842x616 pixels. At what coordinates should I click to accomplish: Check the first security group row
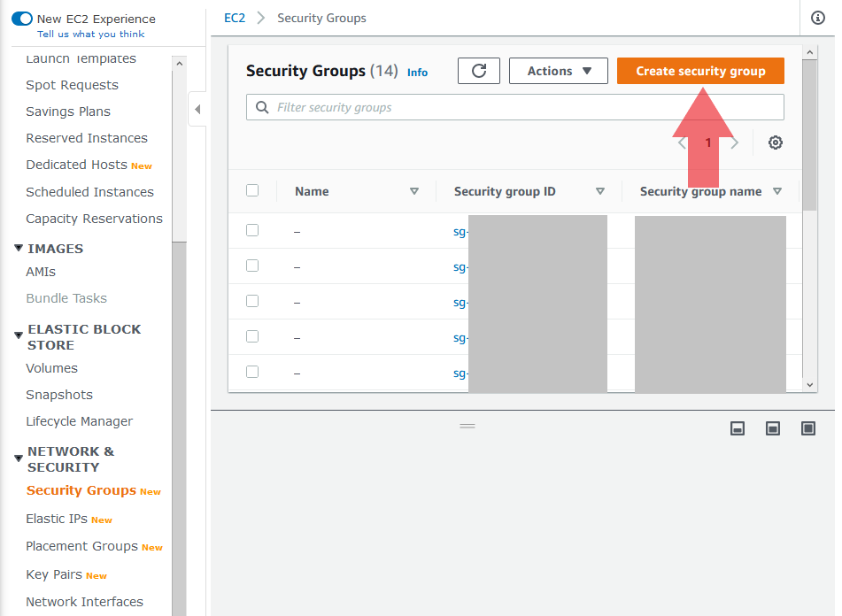pyautogui.click(x=252, y=230)
